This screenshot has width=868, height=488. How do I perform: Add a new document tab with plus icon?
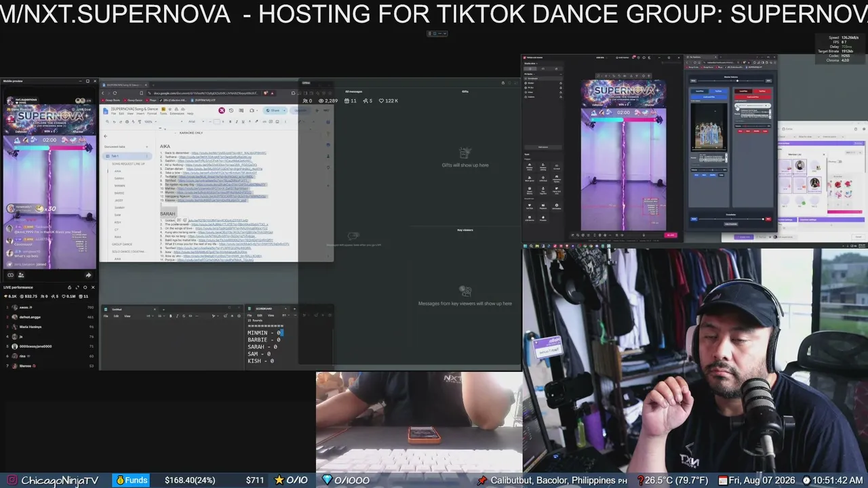(146, 146)
